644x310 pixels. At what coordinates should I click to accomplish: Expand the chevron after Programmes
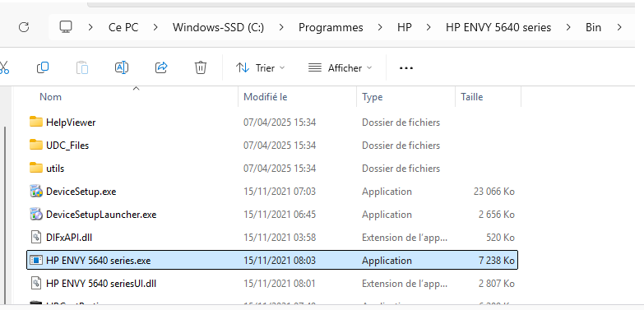pyautogui.click(x=380, y=27)
